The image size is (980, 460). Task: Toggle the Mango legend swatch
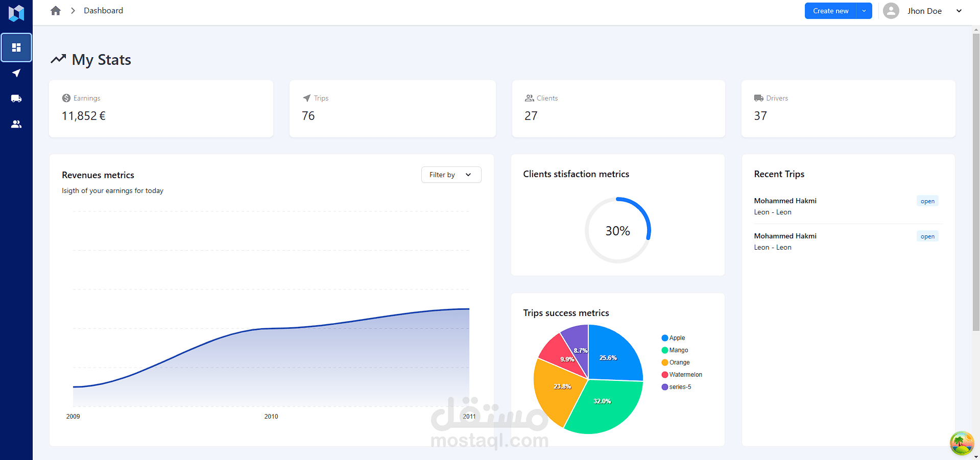pos(665,350)
